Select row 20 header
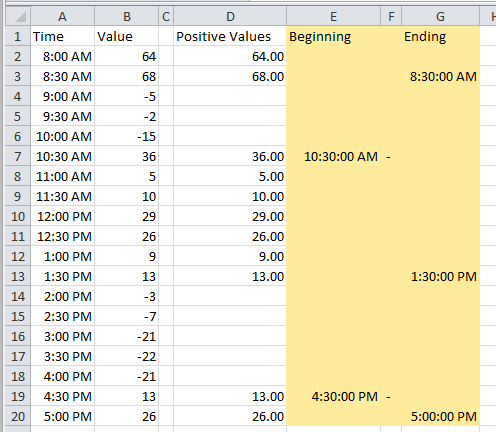Viewport: 496px width, 432px height. coord(18,416)
